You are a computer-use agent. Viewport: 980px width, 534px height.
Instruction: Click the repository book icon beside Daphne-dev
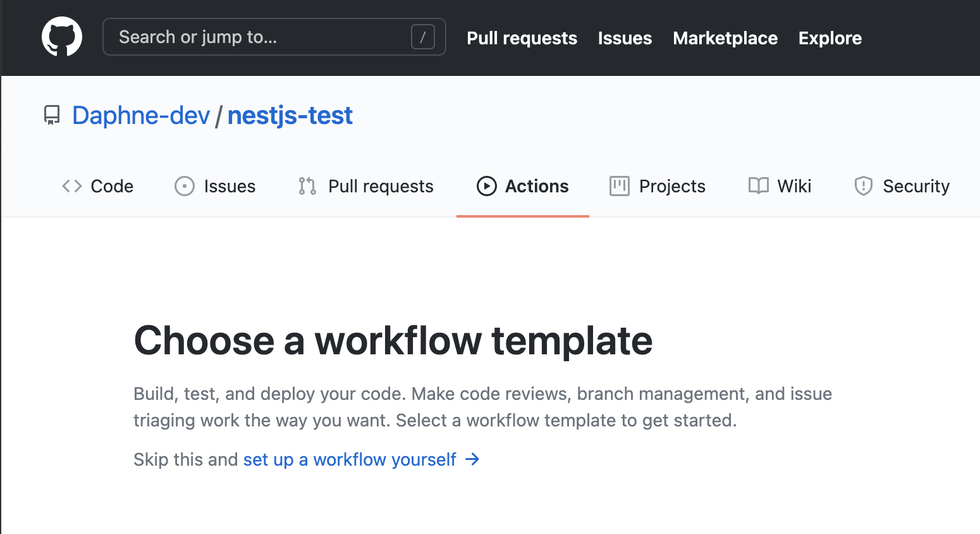click(52, 115)
